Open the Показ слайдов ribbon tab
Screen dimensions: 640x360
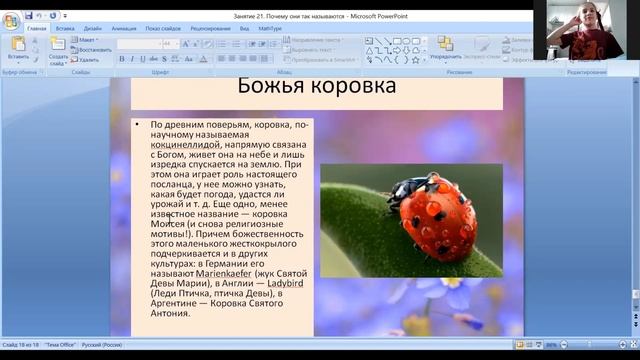point(163,29)
